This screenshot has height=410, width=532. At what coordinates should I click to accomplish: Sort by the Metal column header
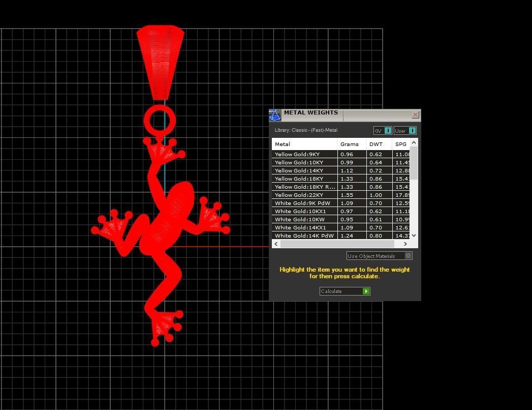click(304, 144)
